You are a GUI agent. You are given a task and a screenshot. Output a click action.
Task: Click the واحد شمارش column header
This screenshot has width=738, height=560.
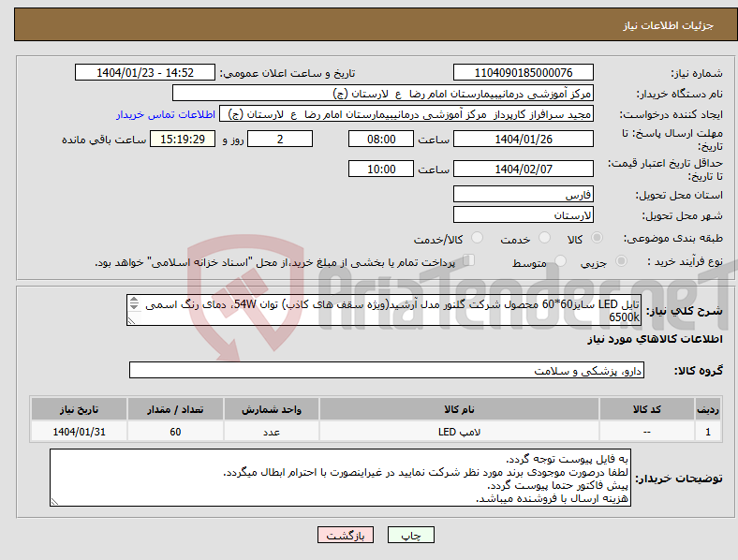[272, 409]
